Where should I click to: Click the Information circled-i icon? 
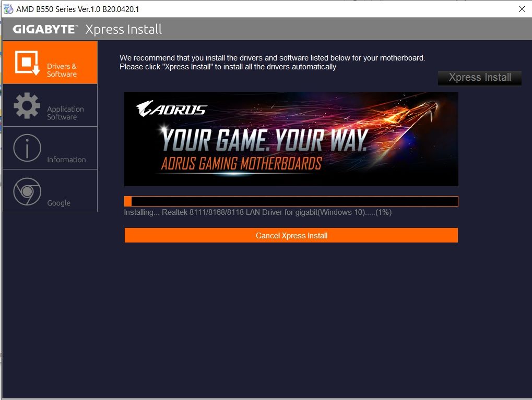[27, 148]
